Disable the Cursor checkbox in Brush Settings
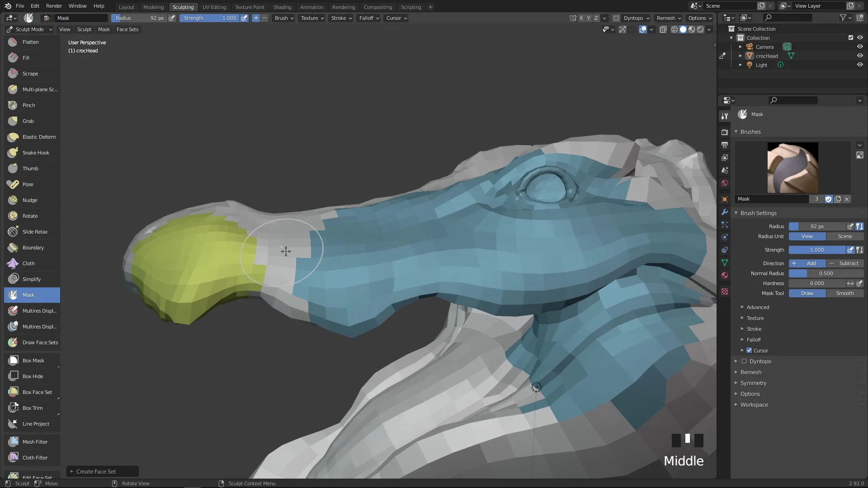This screenshot has width=868, height=488. click(749, 351)
